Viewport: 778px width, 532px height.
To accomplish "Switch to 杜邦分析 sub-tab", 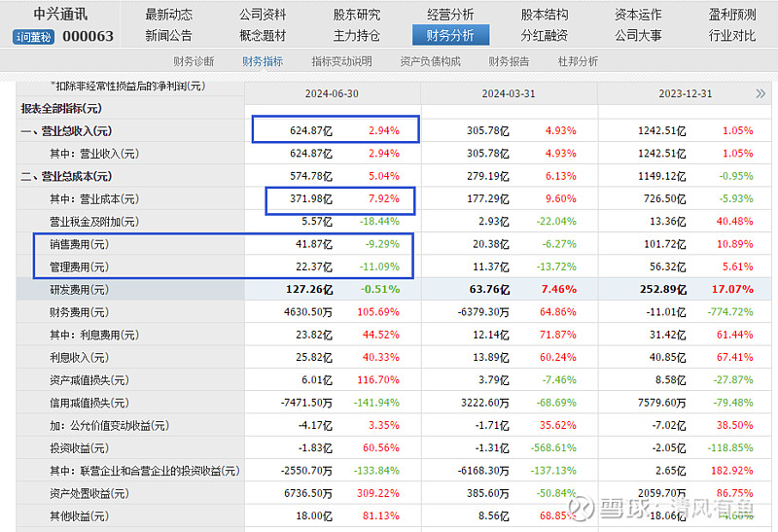I will point(578,61).
